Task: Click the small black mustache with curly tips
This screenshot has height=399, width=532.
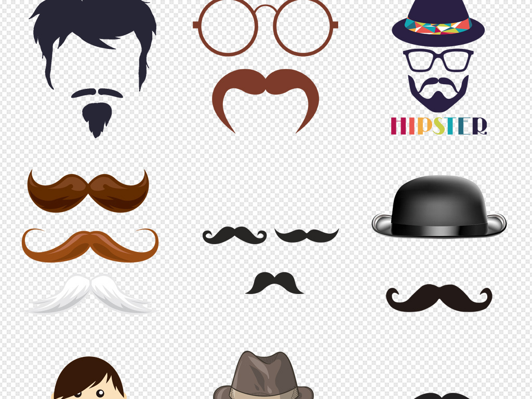Action: click(234, 235)
